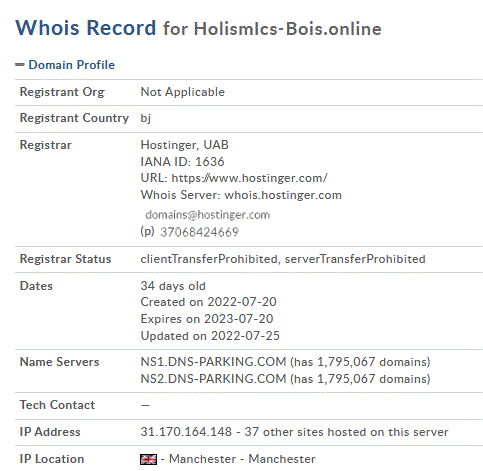The height and width of the screenshot is (471, 483).
Task: Select the whois.hostinger.com Whois Server text
Action: tap(283, 195)
